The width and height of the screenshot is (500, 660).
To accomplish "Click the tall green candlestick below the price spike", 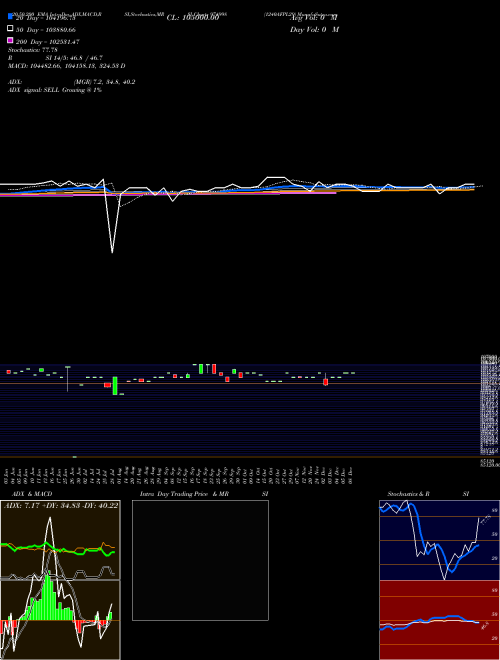I will coord(115,386).
